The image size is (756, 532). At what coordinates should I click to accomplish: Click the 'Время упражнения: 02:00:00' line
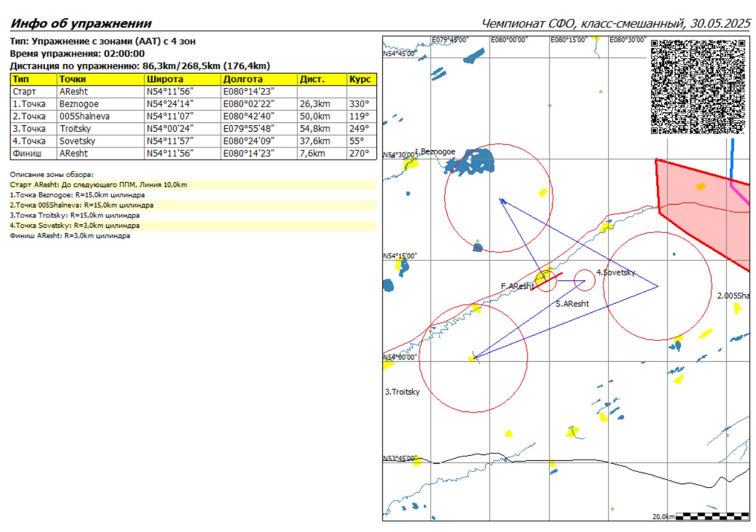coord(78,54)
